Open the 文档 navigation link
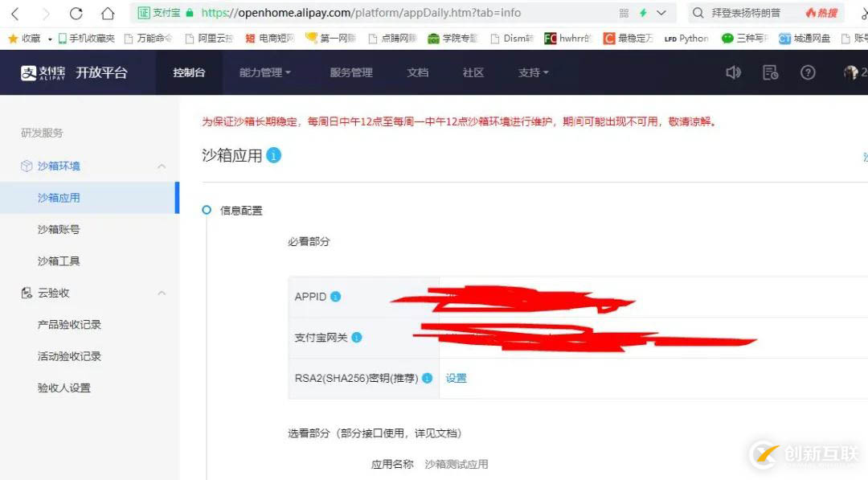868x480 pixels. tap(417, 72)
